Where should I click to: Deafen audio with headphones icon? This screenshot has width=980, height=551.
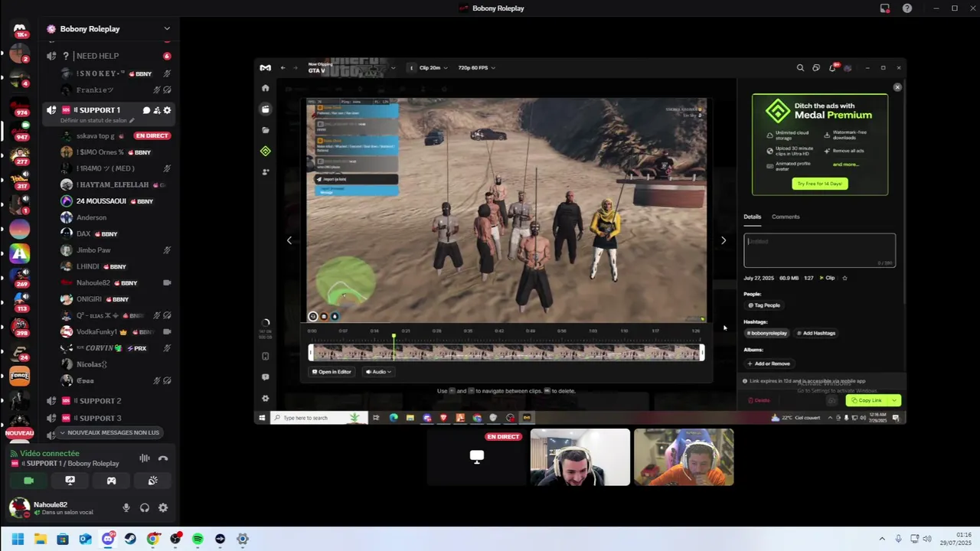tap(145, 507)
